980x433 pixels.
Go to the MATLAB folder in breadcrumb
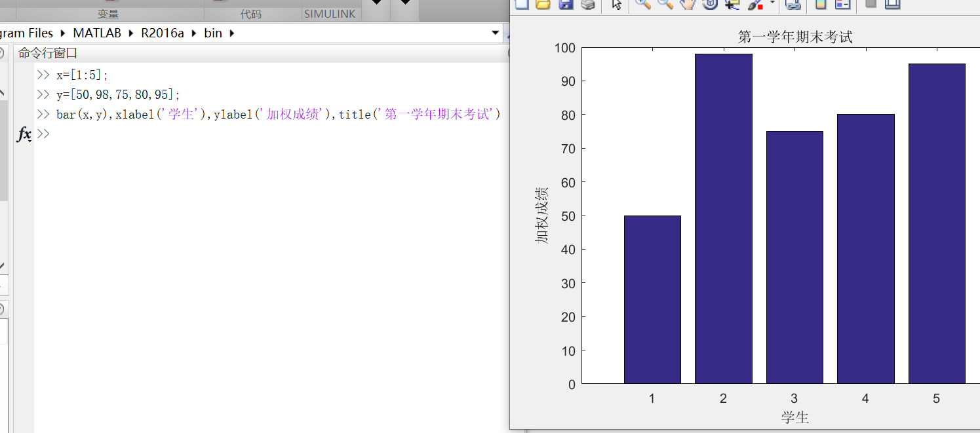(97, 33)
